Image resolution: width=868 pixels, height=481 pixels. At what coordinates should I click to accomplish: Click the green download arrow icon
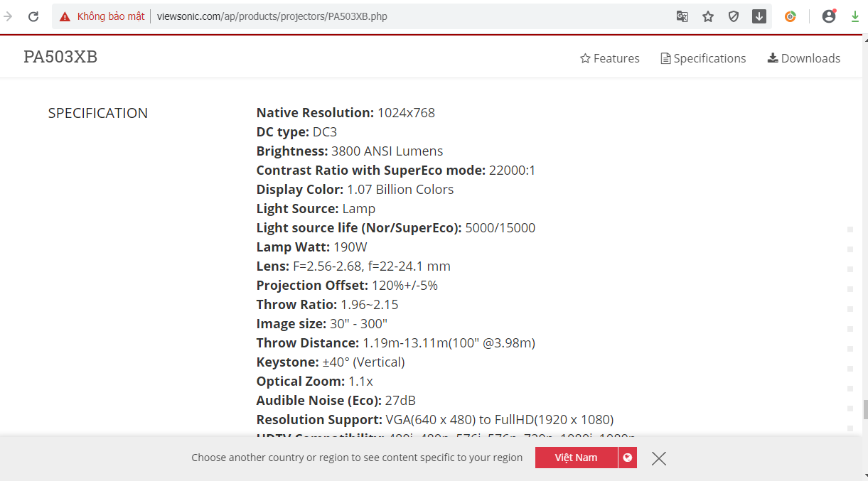click(855, 16)
